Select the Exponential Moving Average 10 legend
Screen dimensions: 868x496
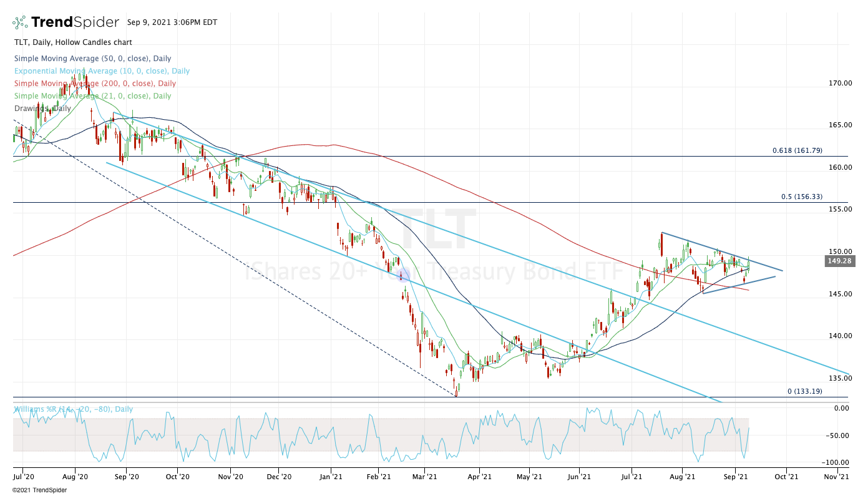(102, 71)
